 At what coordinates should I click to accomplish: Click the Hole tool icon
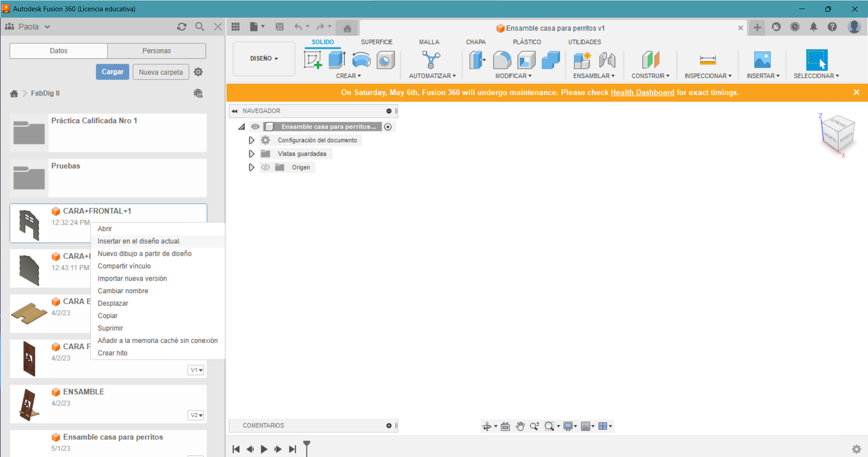point(386,60)
